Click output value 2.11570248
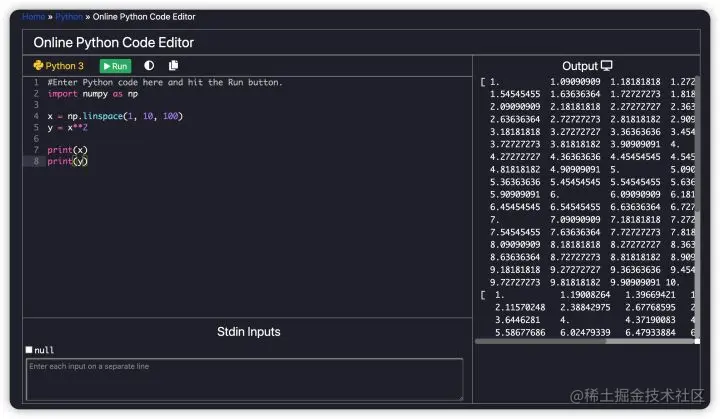 click(520, 307)
